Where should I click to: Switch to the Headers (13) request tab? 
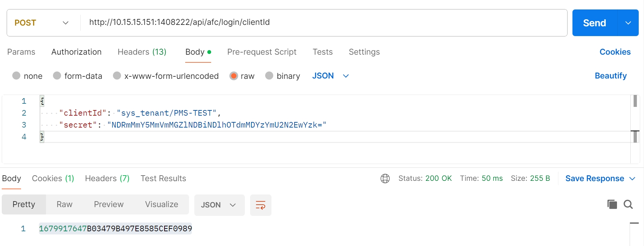click(x=142, y=52)
